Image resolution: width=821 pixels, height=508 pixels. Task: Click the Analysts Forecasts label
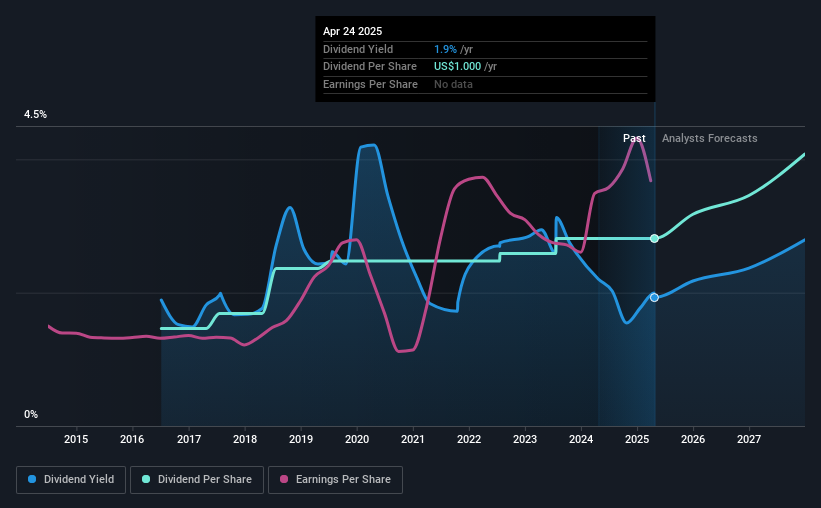coord(709,138)
